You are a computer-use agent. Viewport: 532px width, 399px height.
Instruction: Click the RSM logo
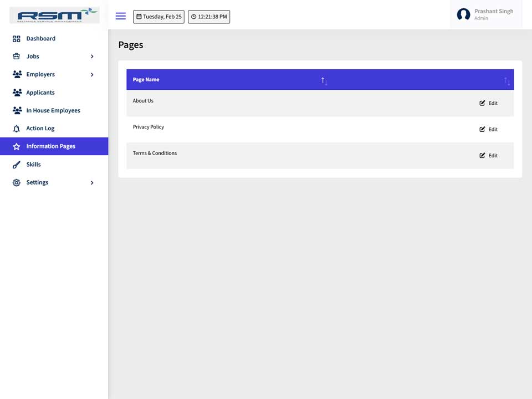pos(55,16)
